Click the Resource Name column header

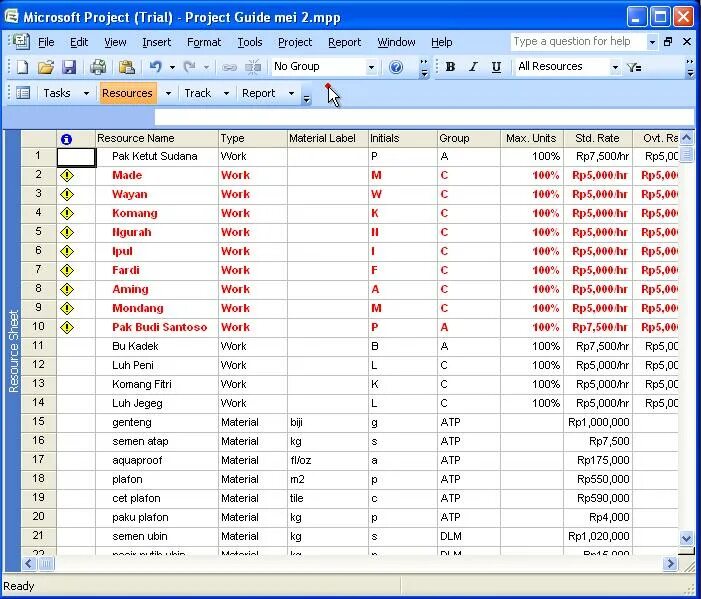(157, 139)
